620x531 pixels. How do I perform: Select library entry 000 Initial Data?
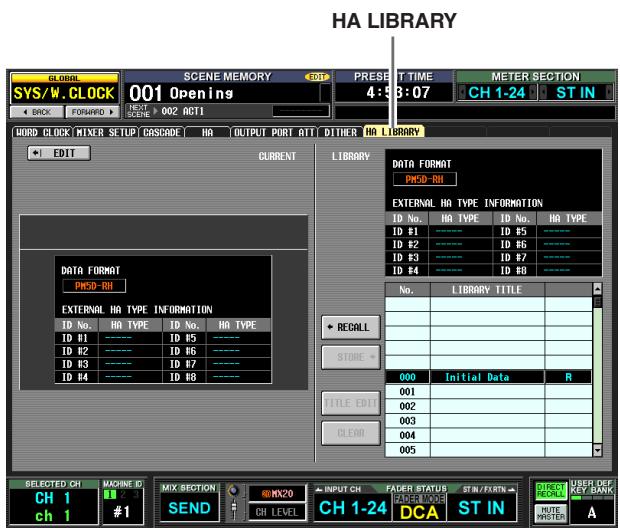(488, 377)
